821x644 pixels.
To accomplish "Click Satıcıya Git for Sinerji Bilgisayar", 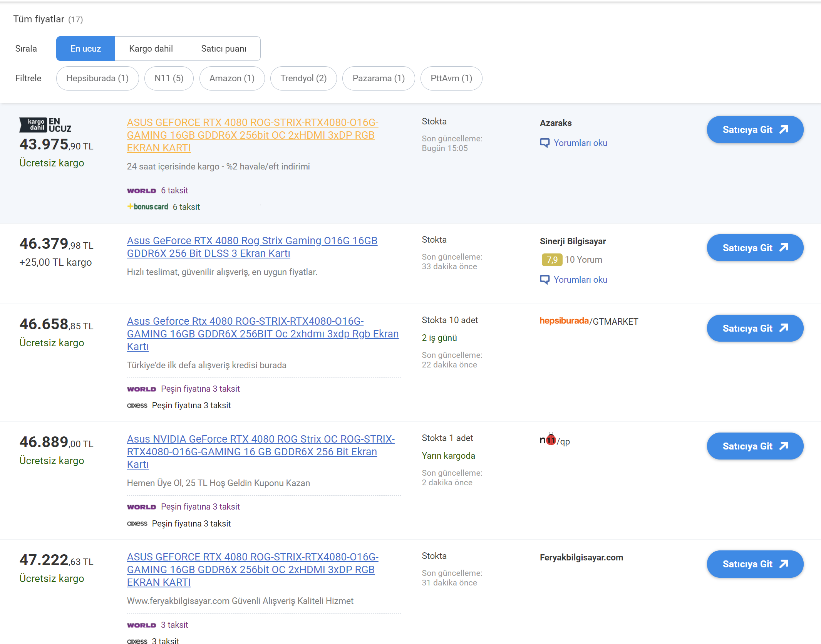I will pos(755,248).
